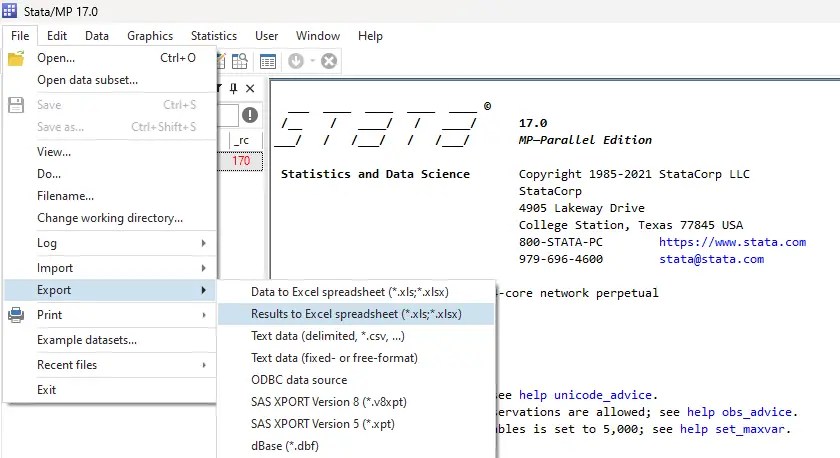Viewport: 840px width, 458px height.
Task: Select Data to Excel spreadsheet export
Action: coord(356,292)
